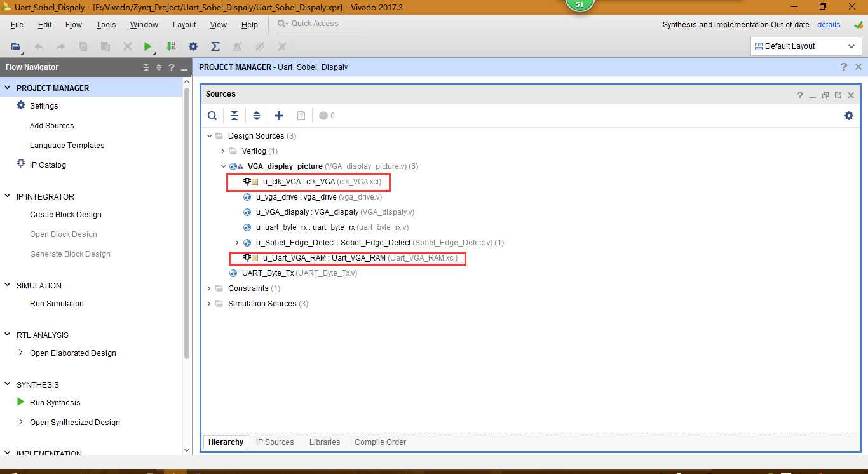
Task: Expand u_Sobel_Edge_Detect node
Action: point(237,243)
